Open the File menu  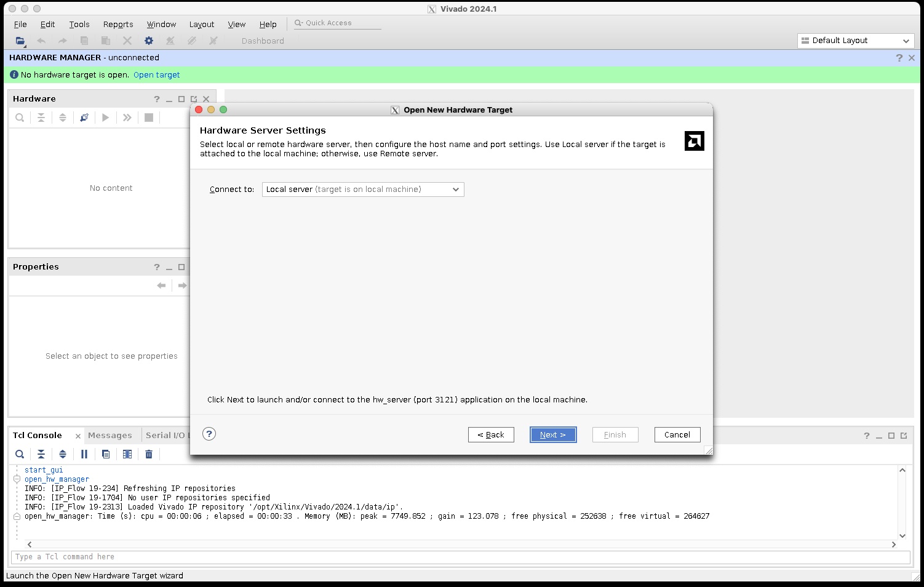pyautogui.click(x=20, y=25)
